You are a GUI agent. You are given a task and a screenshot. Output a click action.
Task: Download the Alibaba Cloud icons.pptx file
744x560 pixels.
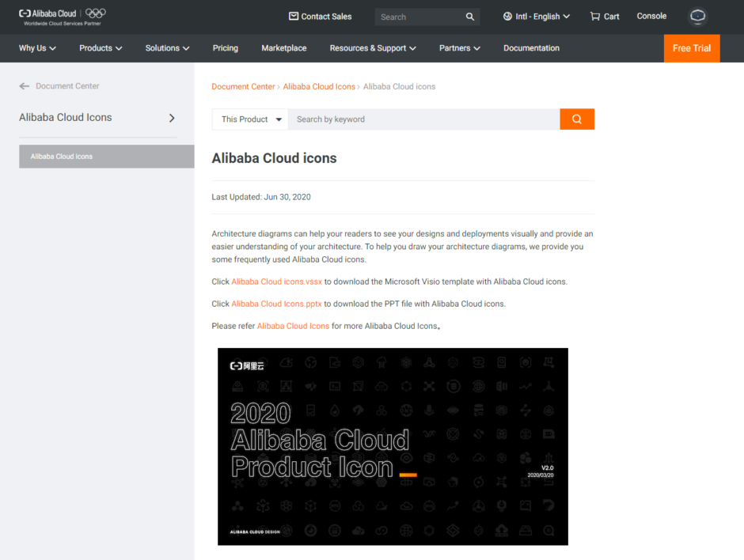click(276, 303)
